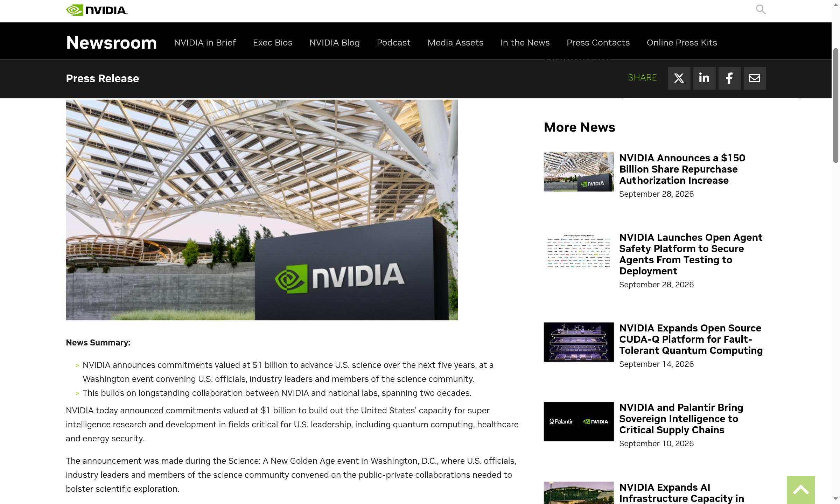Open NVIDIA Expands AI Infrastructure headline
This screenshot has width=840, height=504.
pyautogui.click(x=681, y=493)
